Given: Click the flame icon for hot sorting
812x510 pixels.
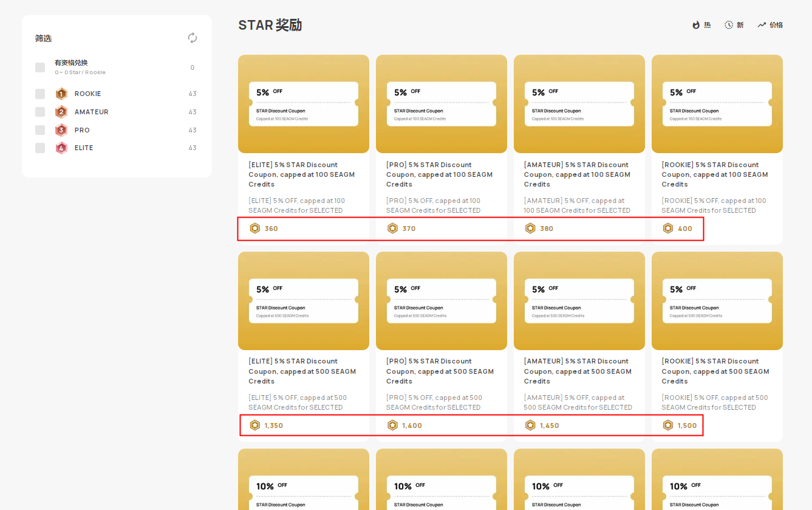Looking at the screenshot, I should pyautogui.click(x=696, y=25).
